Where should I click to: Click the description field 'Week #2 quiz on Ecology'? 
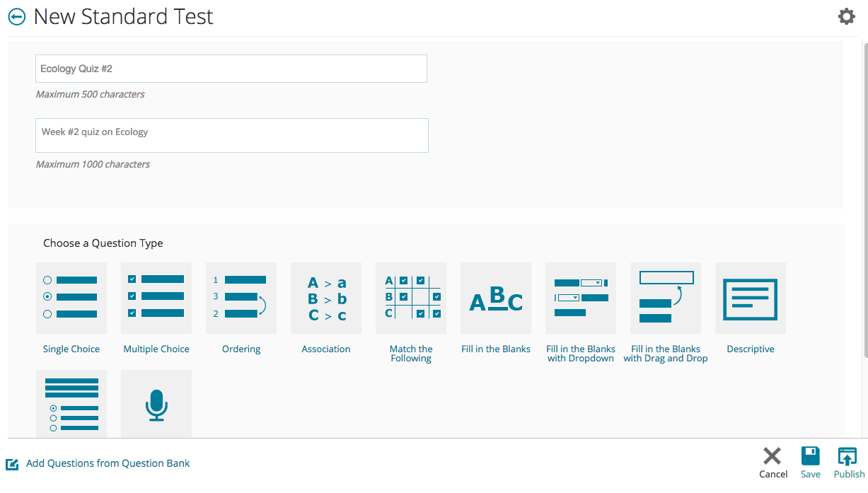point(231,135)
